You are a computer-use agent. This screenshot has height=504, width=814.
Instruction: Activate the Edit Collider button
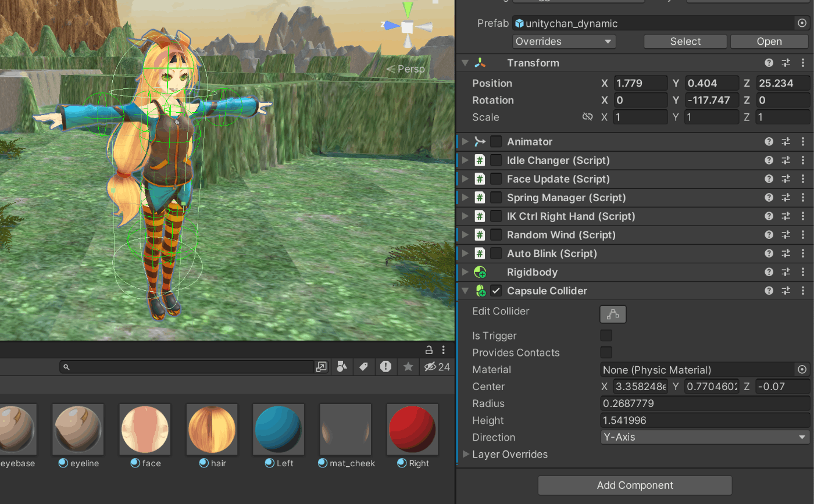click(x=613, y=314)
